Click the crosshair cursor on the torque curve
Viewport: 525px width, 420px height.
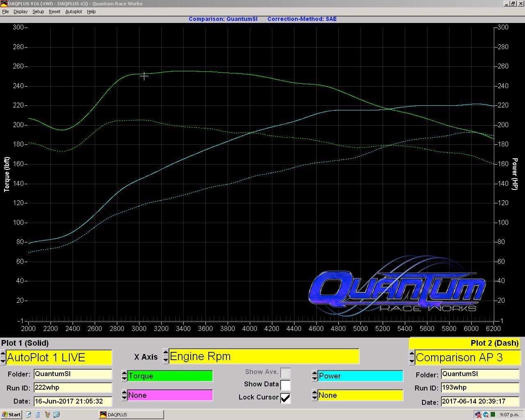[144, 75]
